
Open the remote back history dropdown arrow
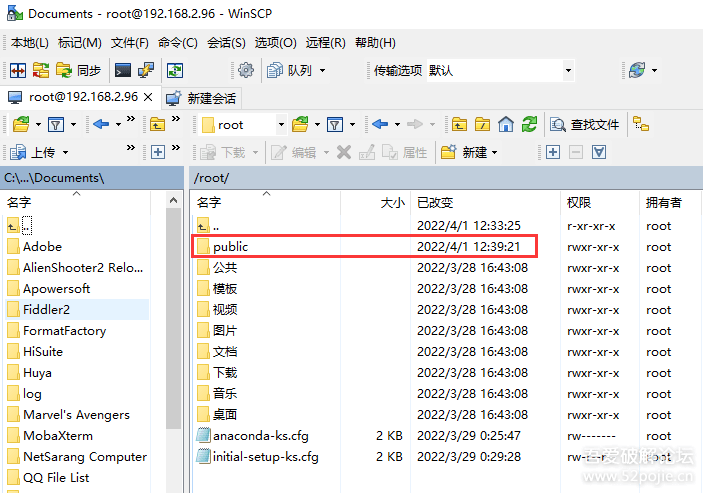coord(397,124)
